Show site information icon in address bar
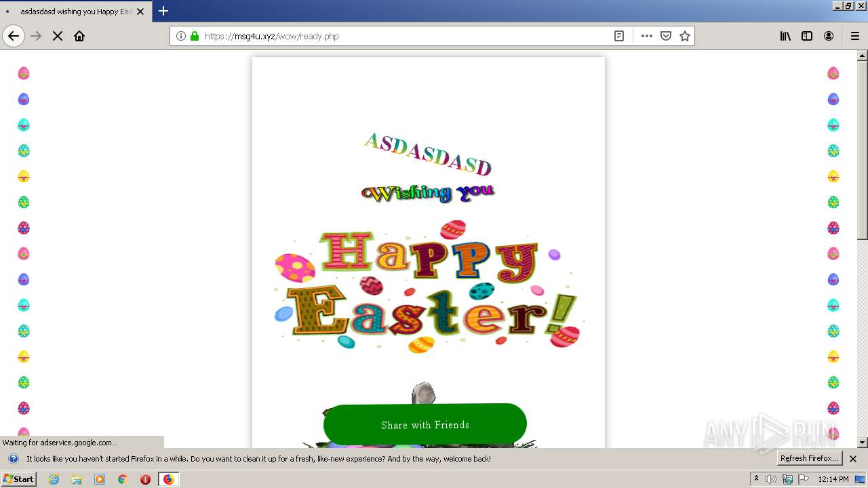This screenshot has height=488, width=868. point(181,36)
